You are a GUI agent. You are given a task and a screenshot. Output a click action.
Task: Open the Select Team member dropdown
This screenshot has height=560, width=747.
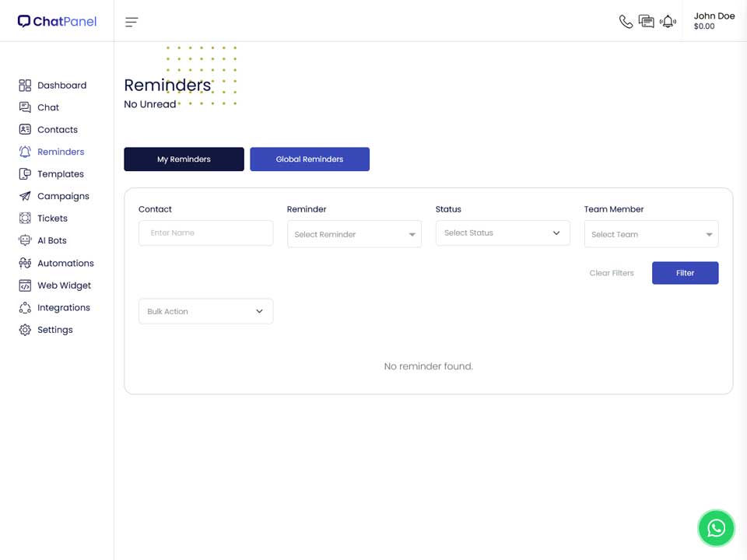651,234
